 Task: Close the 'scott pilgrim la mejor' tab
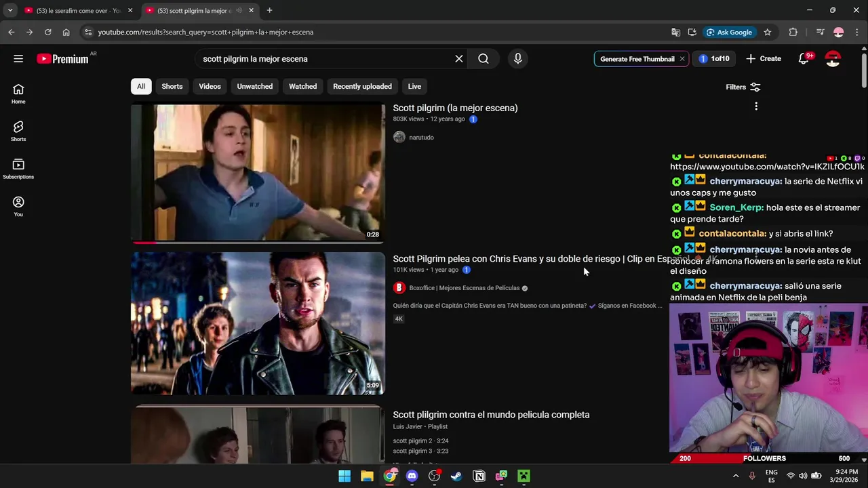(251, 11)
